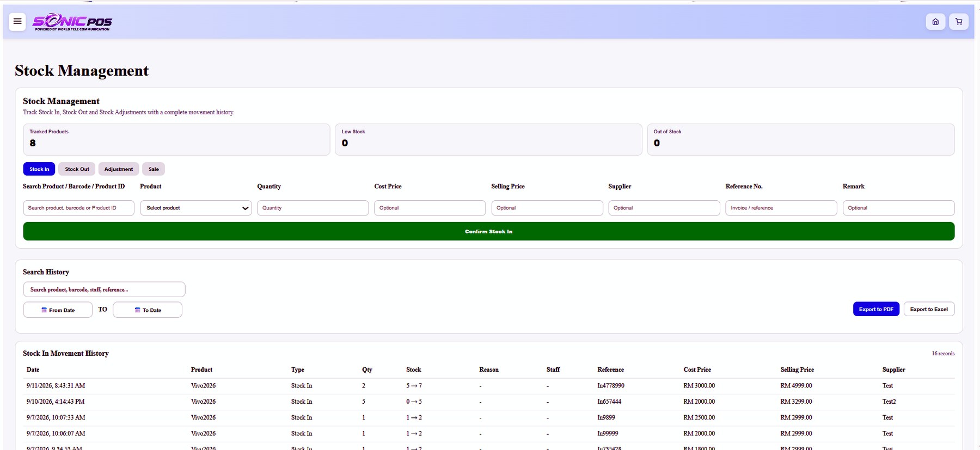Go to home via house icon

(x=935, y=22)
